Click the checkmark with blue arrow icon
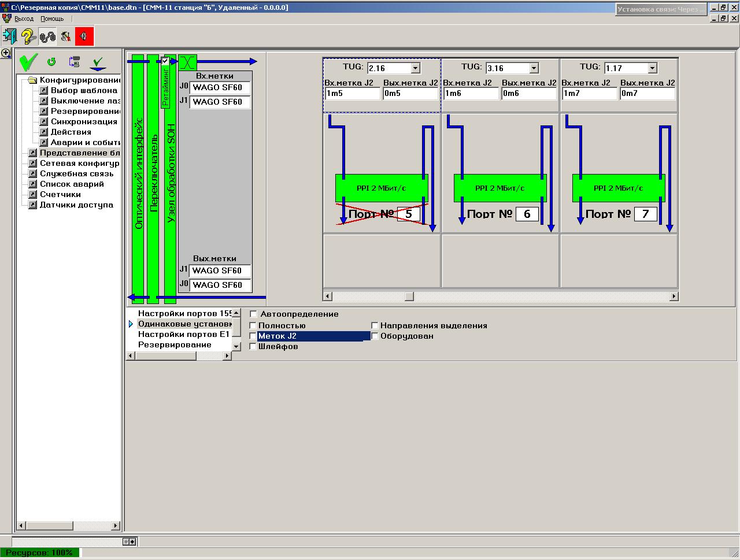740x560 pixels. 99,62
